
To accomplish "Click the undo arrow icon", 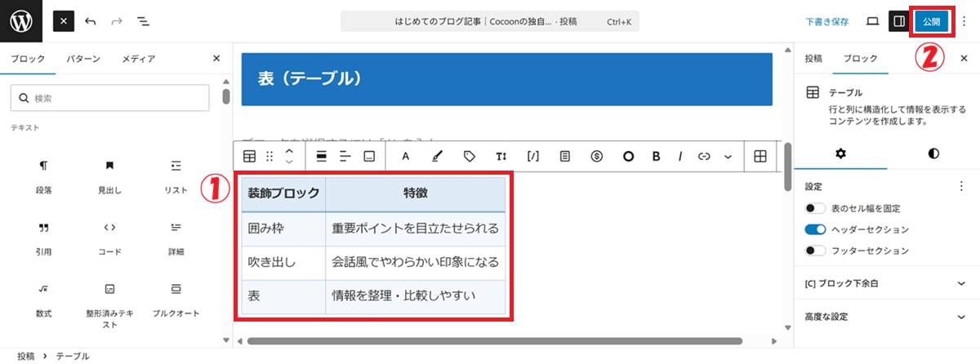I will (90, 21).
